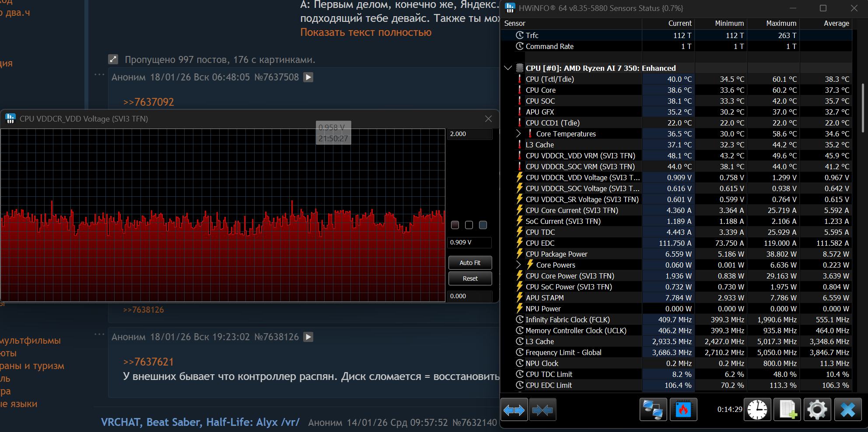Click the HWiNFO icon in the sensors title bar
868x432 pixels.
[x=510, y=8]
